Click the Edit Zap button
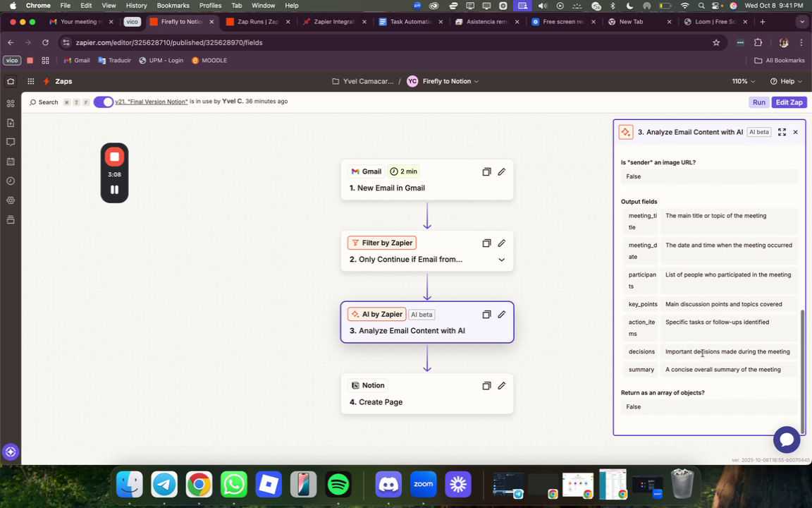 coord(789,102)
